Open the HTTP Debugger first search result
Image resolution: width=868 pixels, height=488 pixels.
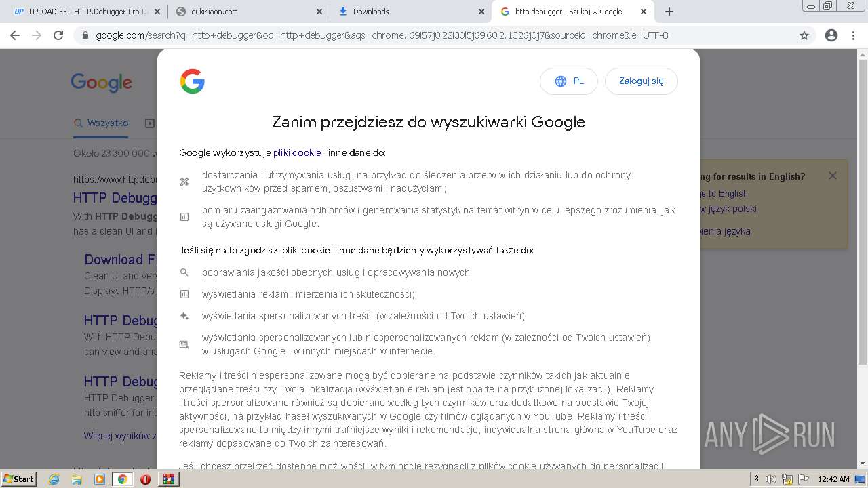click(115, 199)
